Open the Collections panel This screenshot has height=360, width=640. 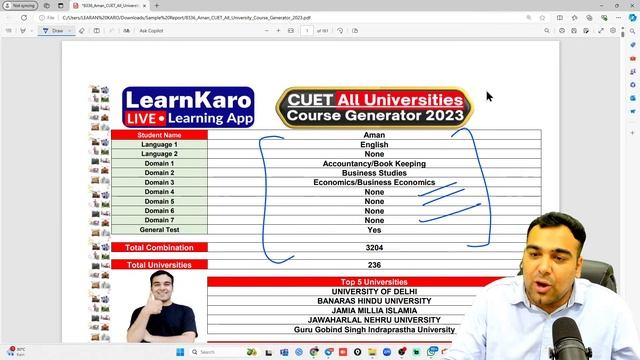589,18
